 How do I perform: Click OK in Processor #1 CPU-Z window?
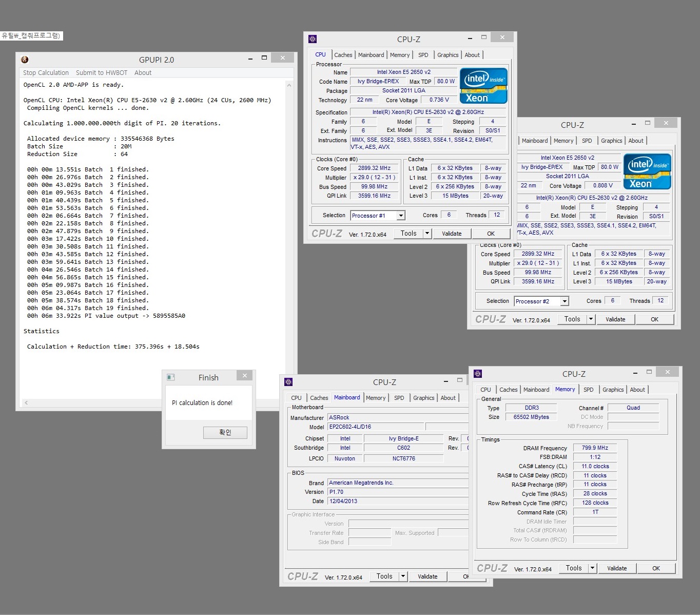point(491,233)
